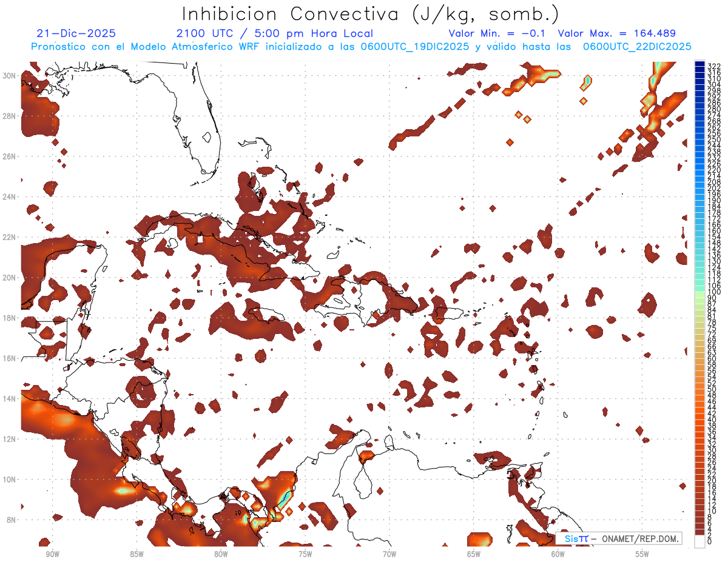
Task: Click the 322 value on the color scale
Action: 714,66
